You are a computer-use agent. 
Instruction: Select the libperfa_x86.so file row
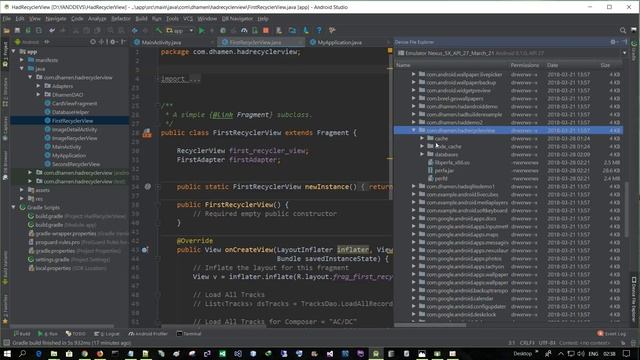[508, 162]
